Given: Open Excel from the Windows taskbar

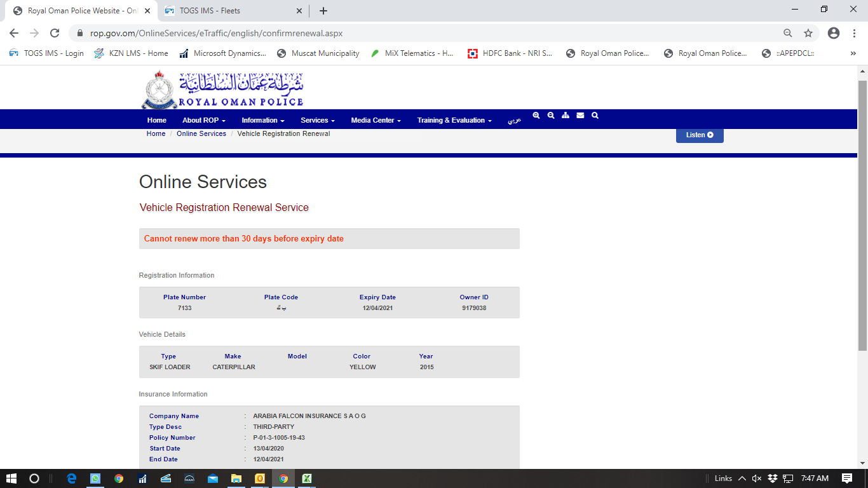Looking at the screenshot, I should tap(306, 478).
